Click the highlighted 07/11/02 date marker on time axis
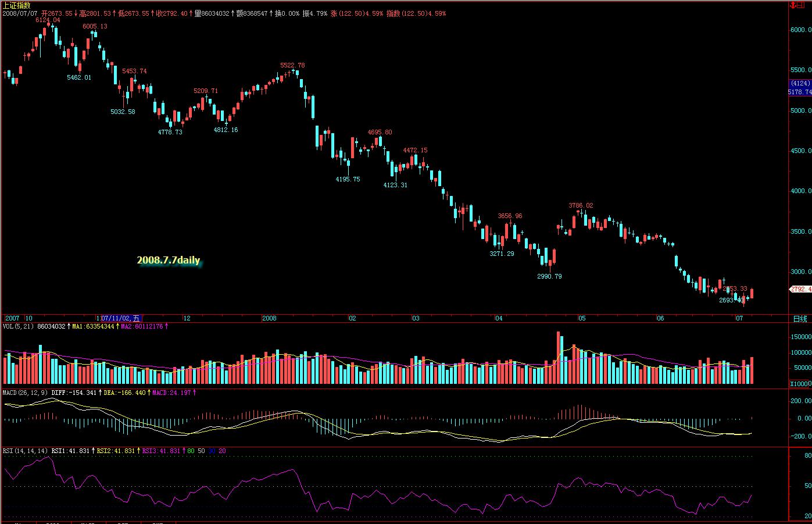The image size is (812, 524). [120, 318]
